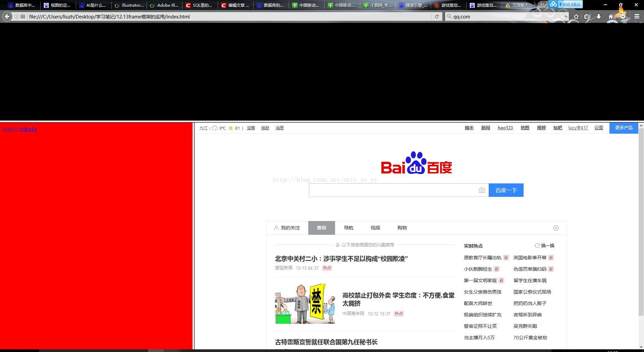Switch to the SQL里的... browser tab
Viewport: 644px width, 352px height.
[200, 5]
